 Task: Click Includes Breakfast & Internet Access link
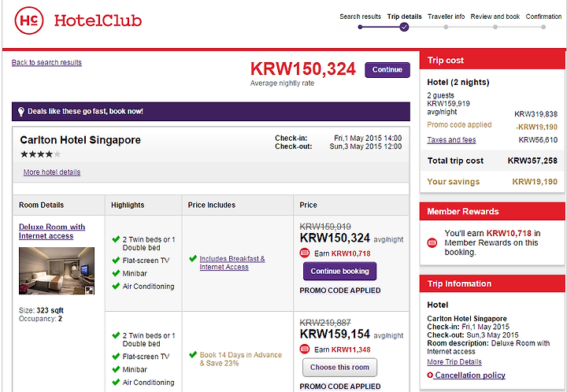pyautogui.click(x=232, y=263)
